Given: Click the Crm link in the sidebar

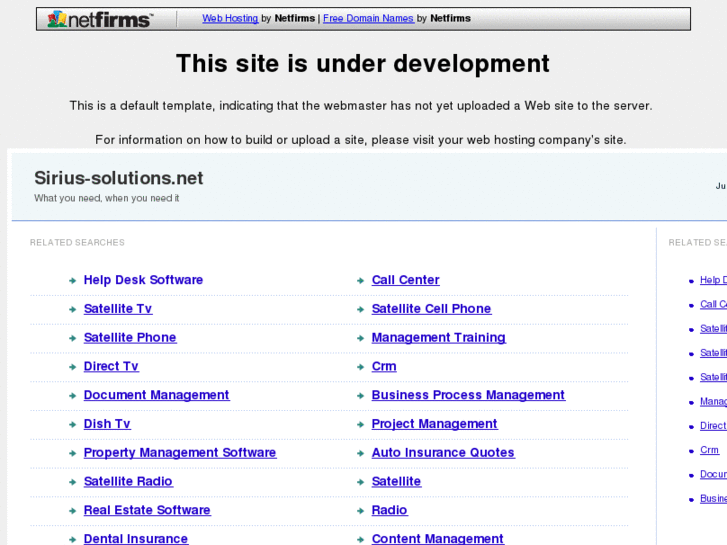Looking at the screenshot, I should [709, 450].
